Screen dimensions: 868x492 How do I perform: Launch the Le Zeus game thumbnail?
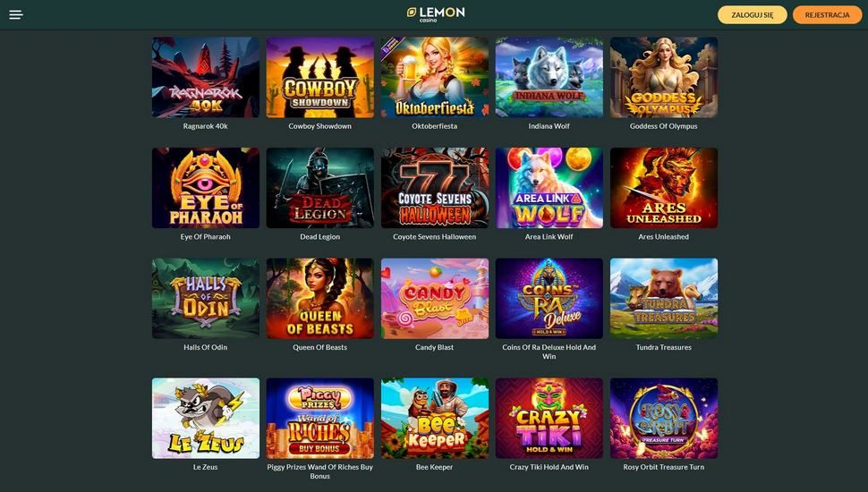(206, 419)
